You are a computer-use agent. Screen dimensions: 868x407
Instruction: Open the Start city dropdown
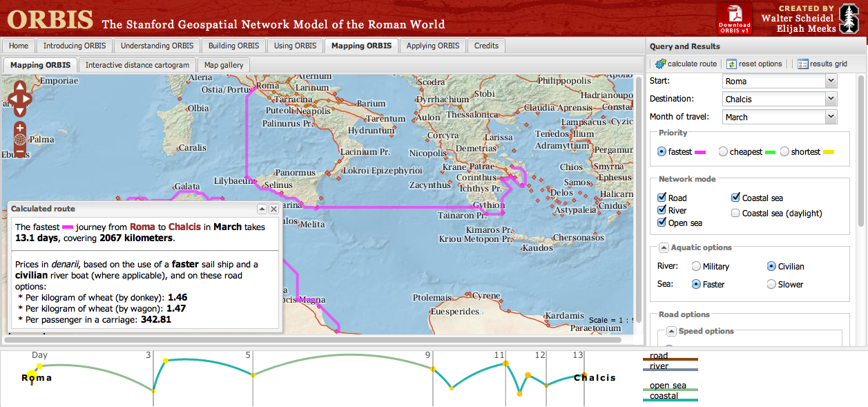point(831,81)
